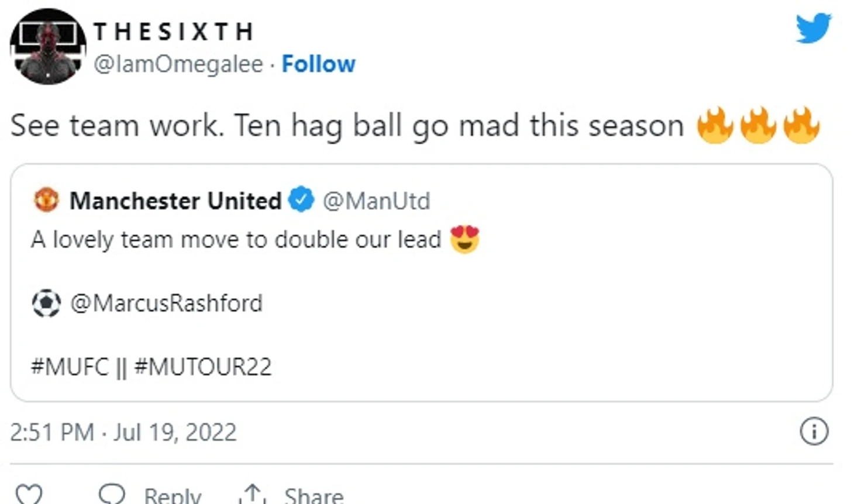Open the Manchester United account name
Screen dimensions: 854x504
(x=175, y=201)
